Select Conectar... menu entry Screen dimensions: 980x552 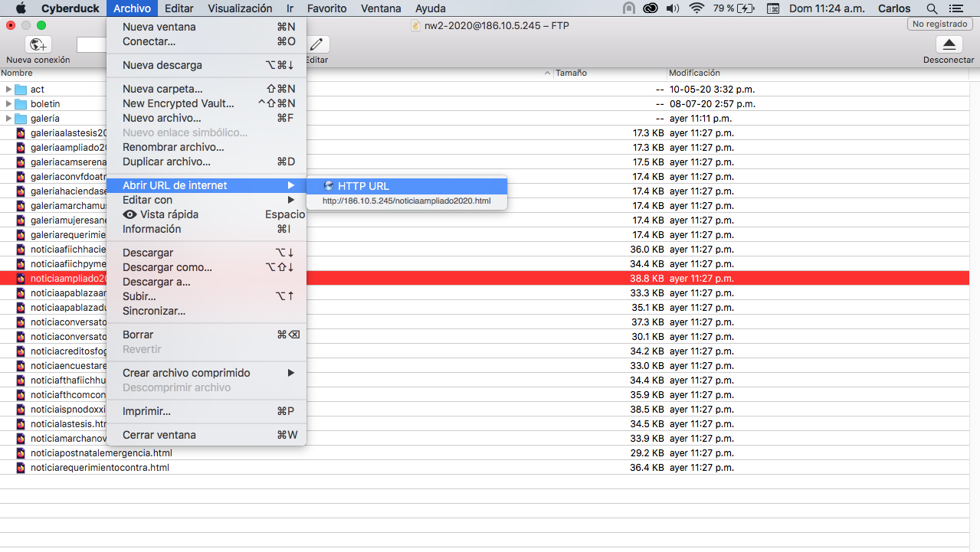(x=206, y=41)
